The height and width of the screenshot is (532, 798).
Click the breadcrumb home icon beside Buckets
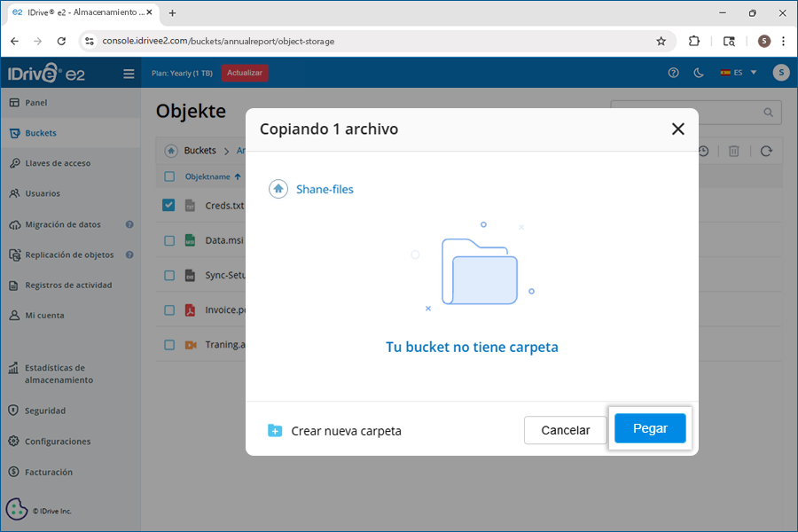tap(171, 151)
